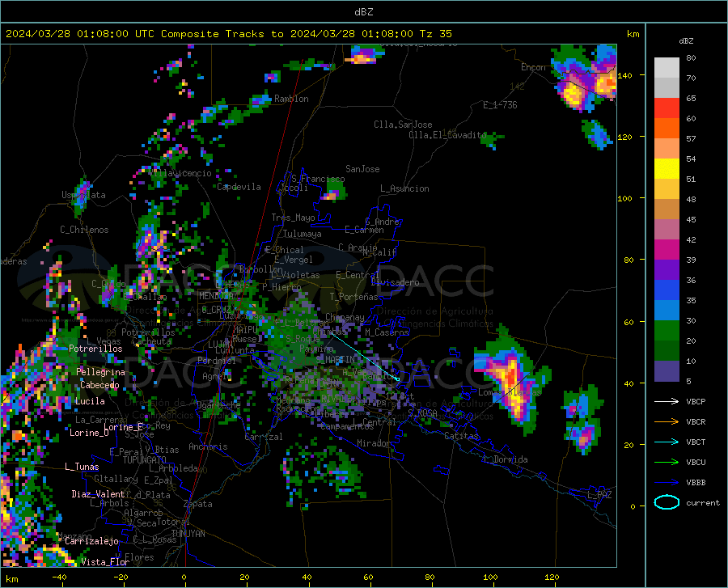Image resolution: width=728 pixels, height=588 pixels.
Task: Click the Mirador place label
Action: (x=373, y=443)
